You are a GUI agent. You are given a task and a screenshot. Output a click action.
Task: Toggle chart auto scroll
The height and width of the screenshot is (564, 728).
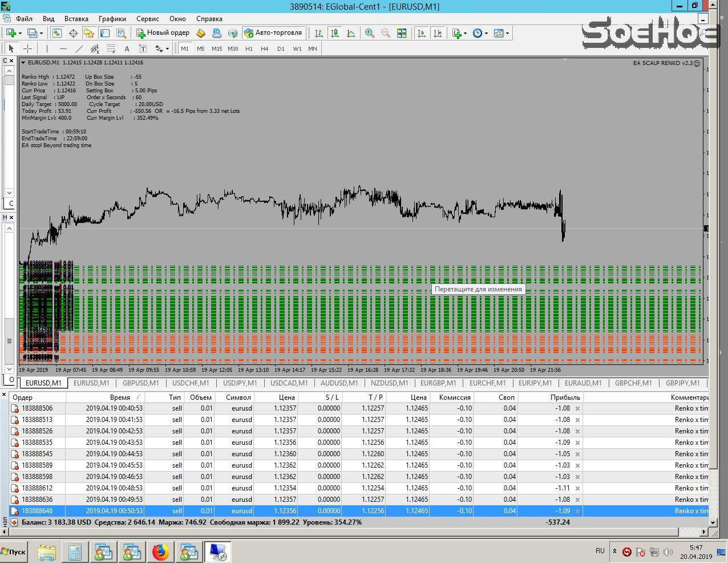pyautogui.click(x=422, y=33)
